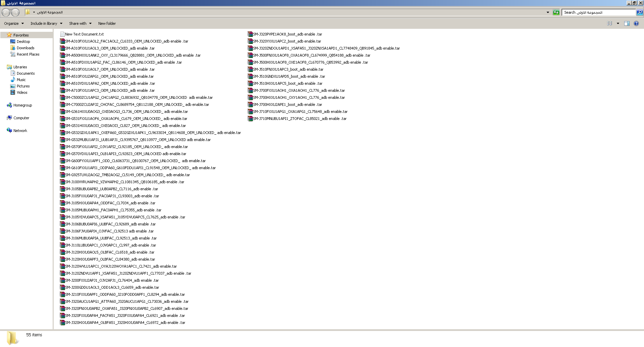644x347 pixels.
Task: Click archive icon of SM-G570FXXU1API2 file
Action: [x=62, y=147]
